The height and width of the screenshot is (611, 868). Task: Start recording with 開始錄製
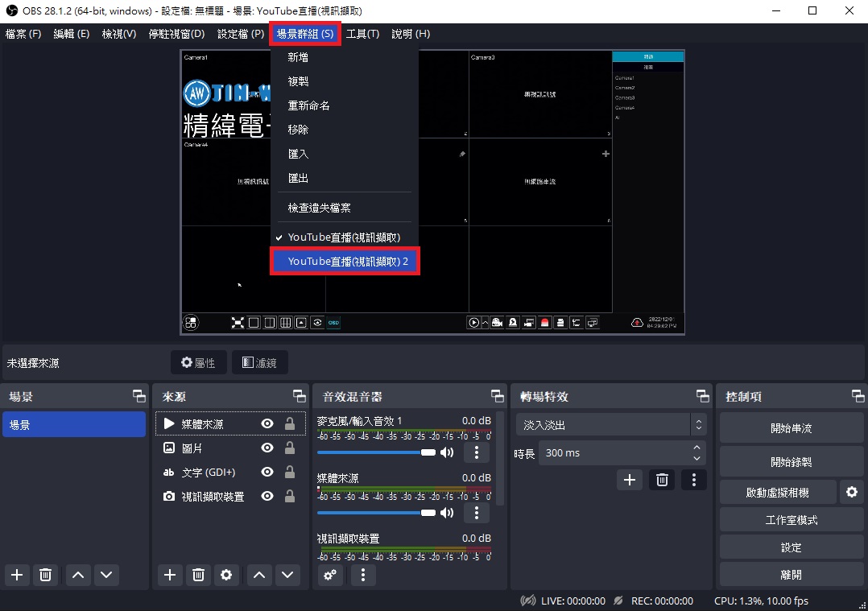(791, 461)
